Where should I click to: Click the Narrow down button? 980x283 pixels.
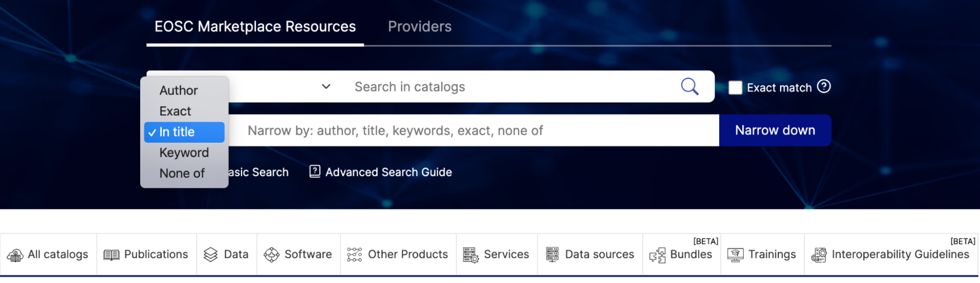775,130
